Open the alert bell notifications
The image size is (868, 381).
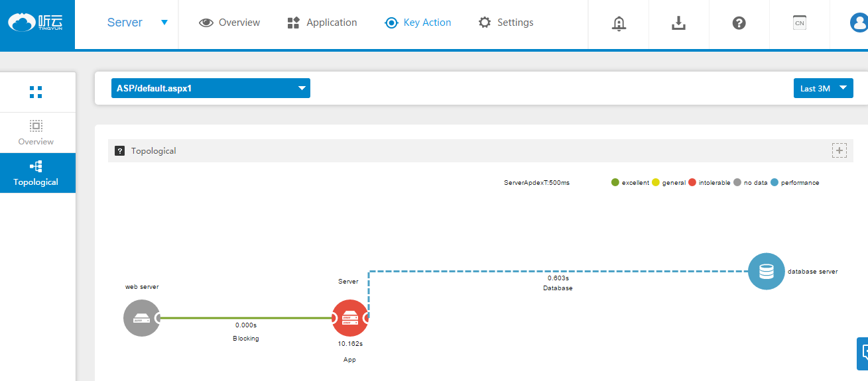click(x=619, y=23)
